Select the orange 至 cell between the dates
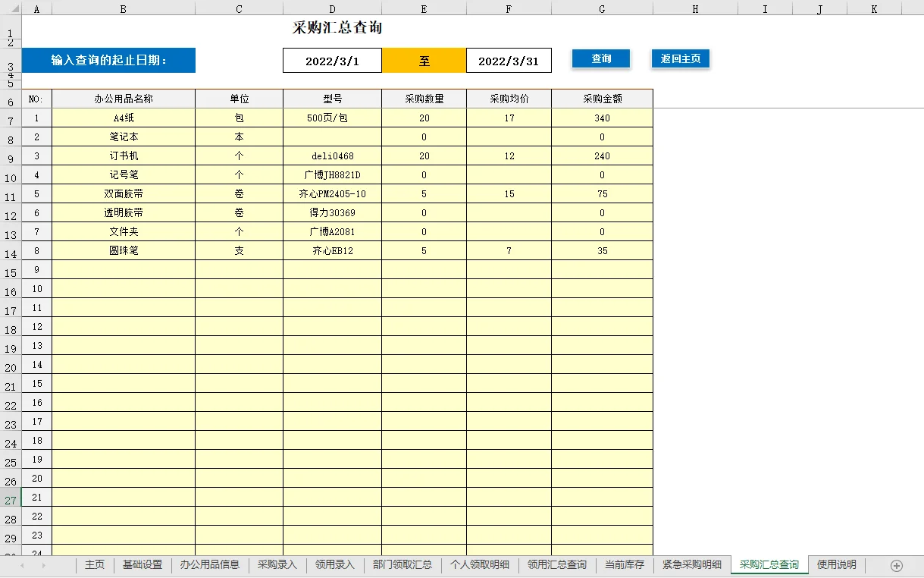This screenshot has width=924, height=578. click(x=424, y=60)
